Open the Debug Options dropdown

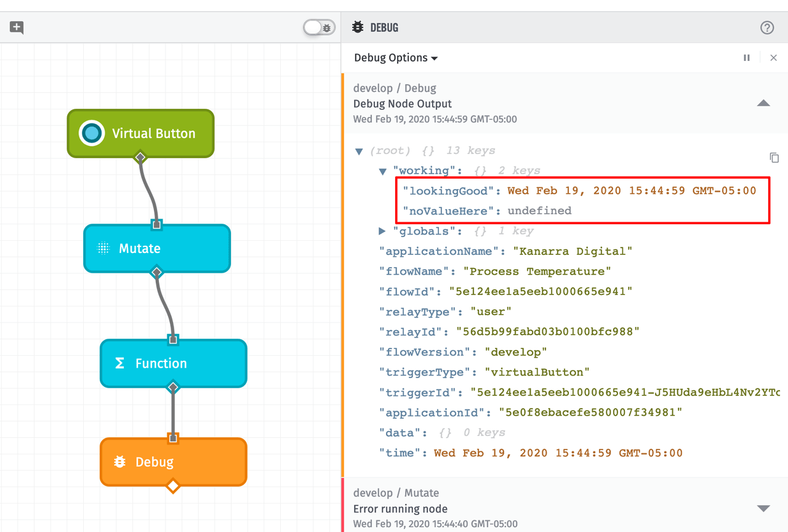pyautogui.click(x=395, y=57)
